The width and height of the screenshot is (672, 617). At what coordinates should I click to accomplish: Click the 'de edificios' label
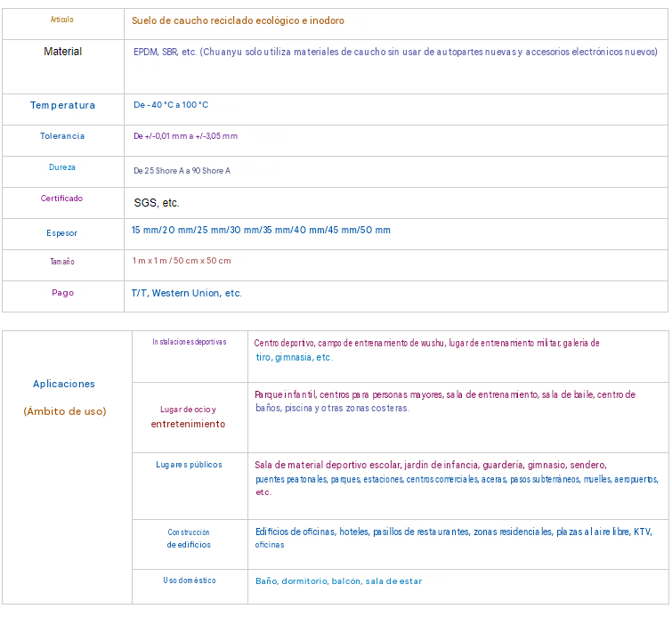tap(189, 545)
